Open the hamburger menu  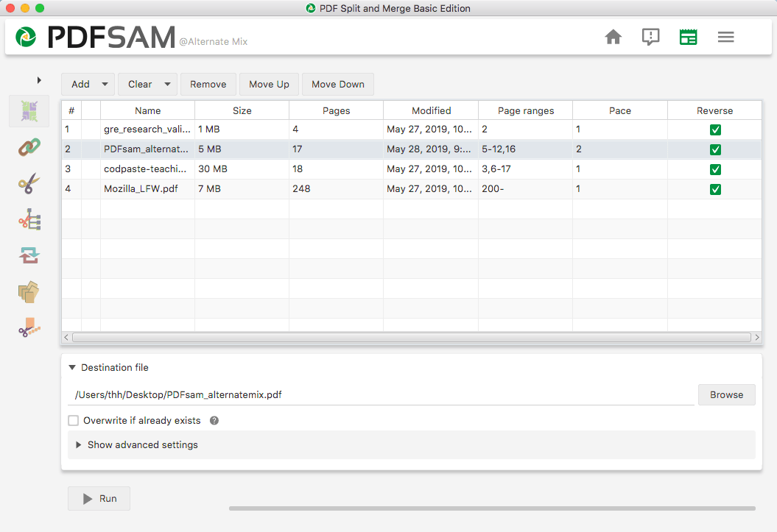pos(725,37)
